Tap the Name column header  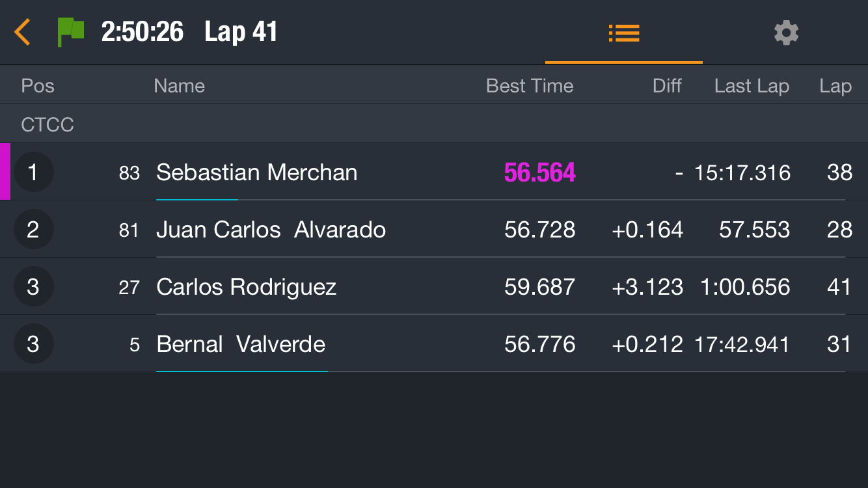pyautogui.click(x=179, y=86)
